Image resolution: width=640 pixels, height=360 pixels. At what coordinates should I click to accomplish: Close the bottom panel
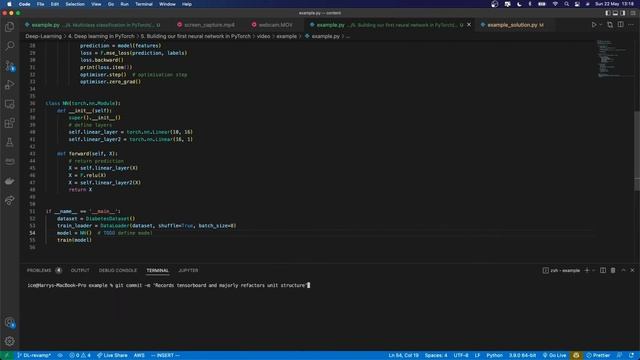(632, 270)
